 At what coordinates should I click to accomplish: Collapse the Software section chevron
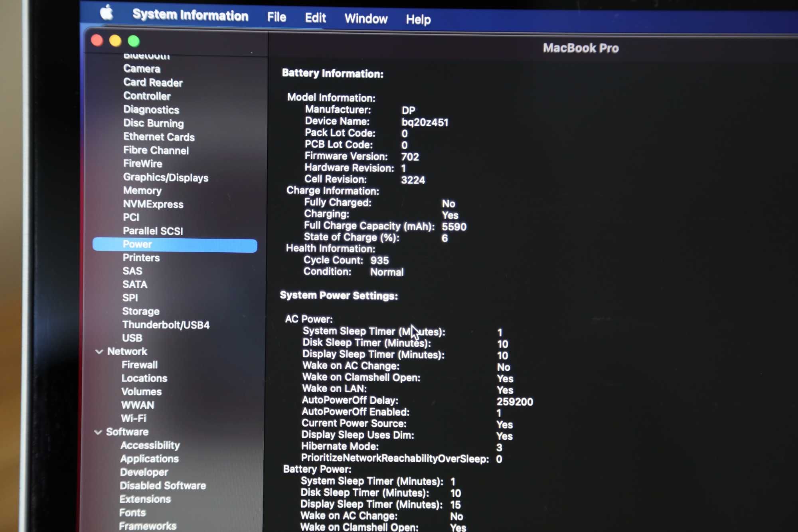point(98,432)
